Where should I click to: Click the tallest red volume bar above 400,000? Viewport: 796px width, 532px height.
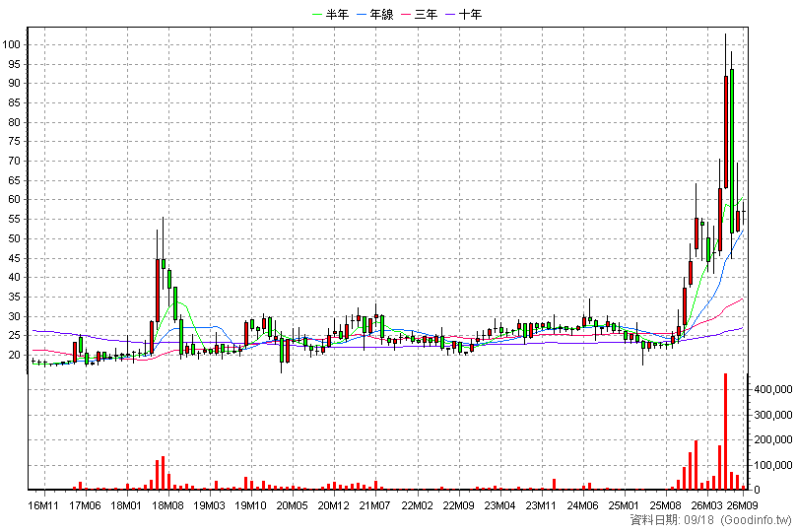point(726,432)
